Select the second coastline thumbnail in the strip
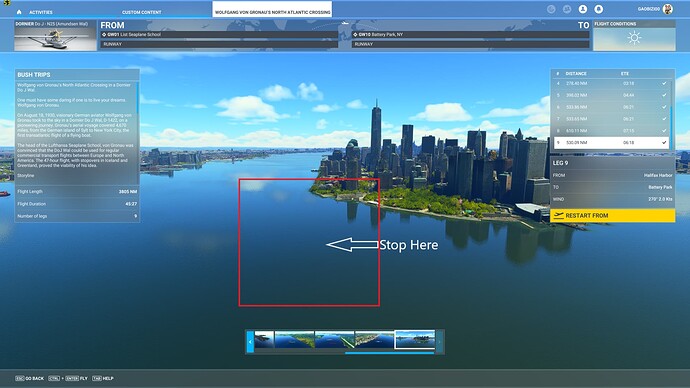 tap(294, 340)
